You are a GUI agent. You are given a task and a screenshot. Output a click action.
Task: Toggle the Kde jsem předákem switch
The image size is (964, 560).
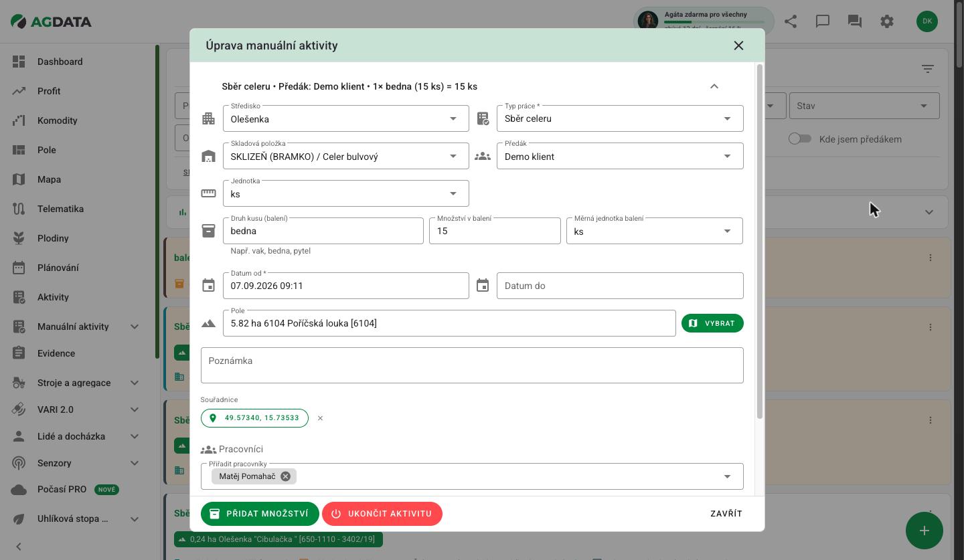coord(800,138)
